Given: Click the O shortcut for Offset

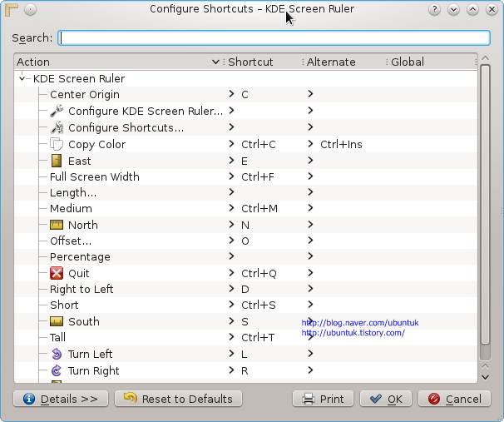Looking at the screenshot, I should tap(245, 241).
